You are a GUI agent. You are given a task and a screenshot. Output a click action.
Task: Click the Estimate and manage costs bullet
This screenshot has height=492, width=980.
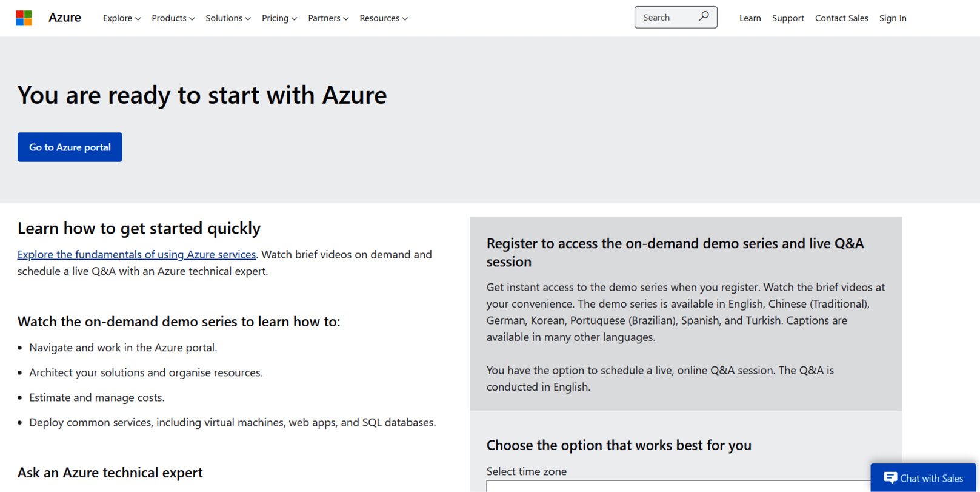(97, 397)
